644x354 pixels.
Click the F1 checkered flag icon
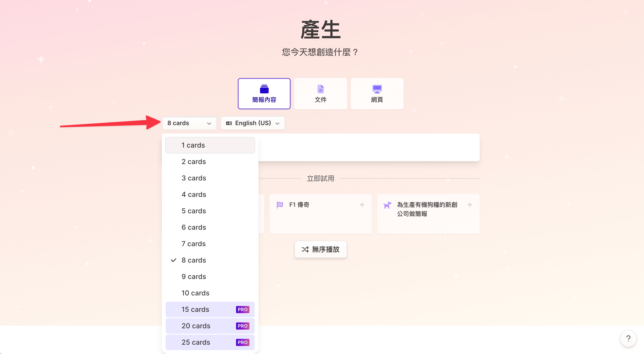[x=280, y=205]
